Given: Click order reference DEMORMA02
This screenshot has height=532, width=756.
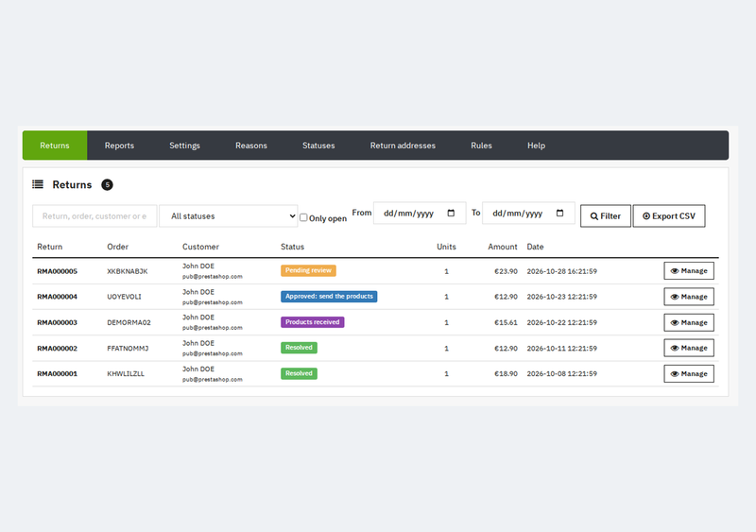Looking at the screenshot, I should (129, 322).
